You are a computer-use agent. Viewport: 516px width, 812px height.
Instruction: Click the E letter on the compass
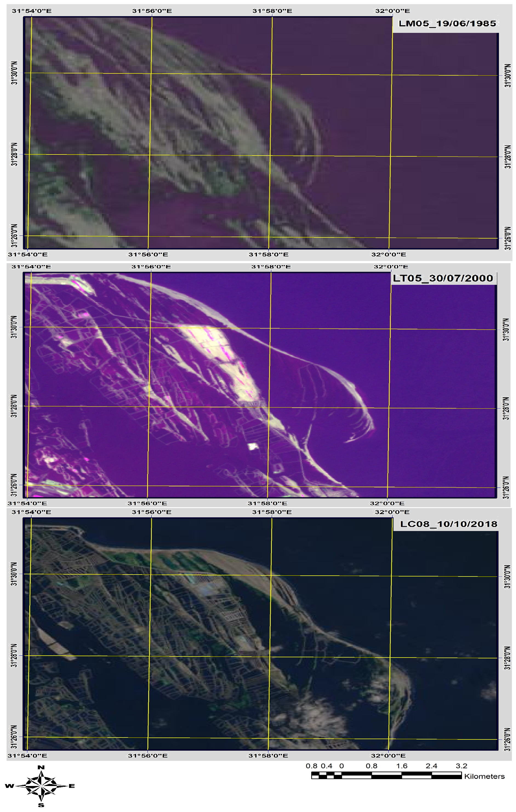(72, 786)
